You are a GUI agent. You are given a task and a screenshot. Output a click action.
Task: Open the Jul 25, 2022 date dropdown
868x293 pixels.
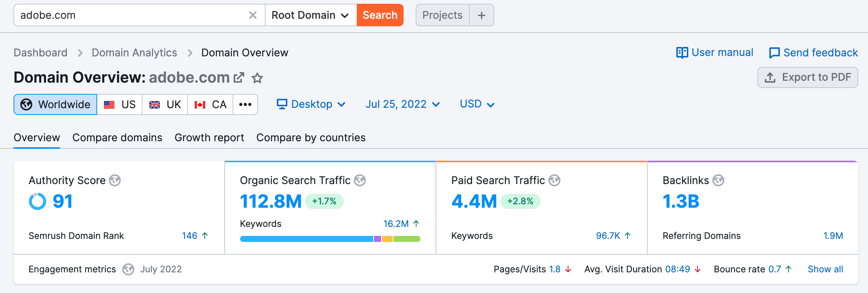tap(402, 104)
